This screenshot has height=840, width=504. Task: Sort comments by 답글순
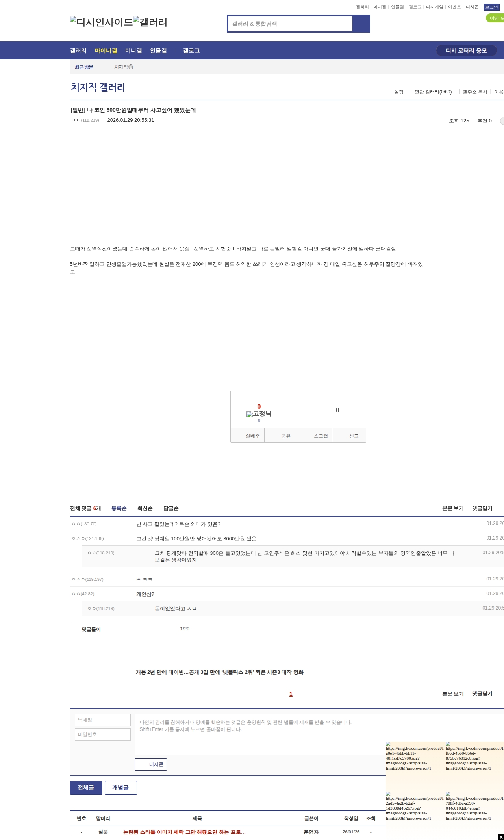click(171, 508)
